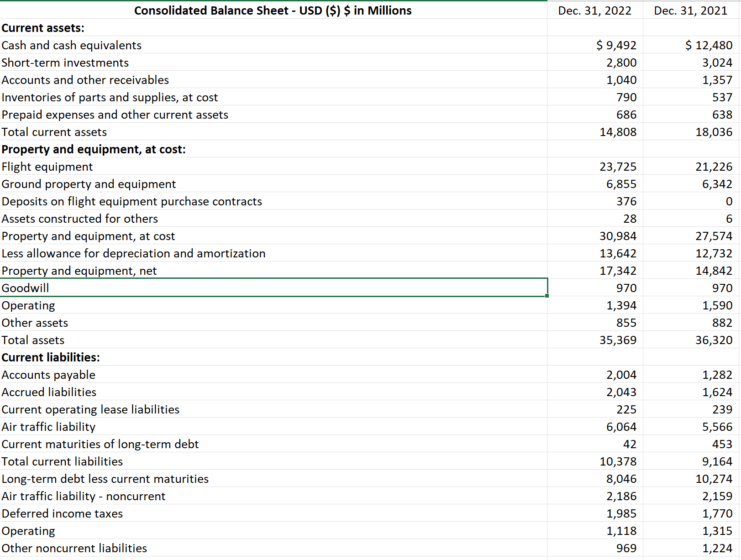
Task: Click the 2,800 short-term investments value
Action: pyautogui.click(x=621, y=63)
